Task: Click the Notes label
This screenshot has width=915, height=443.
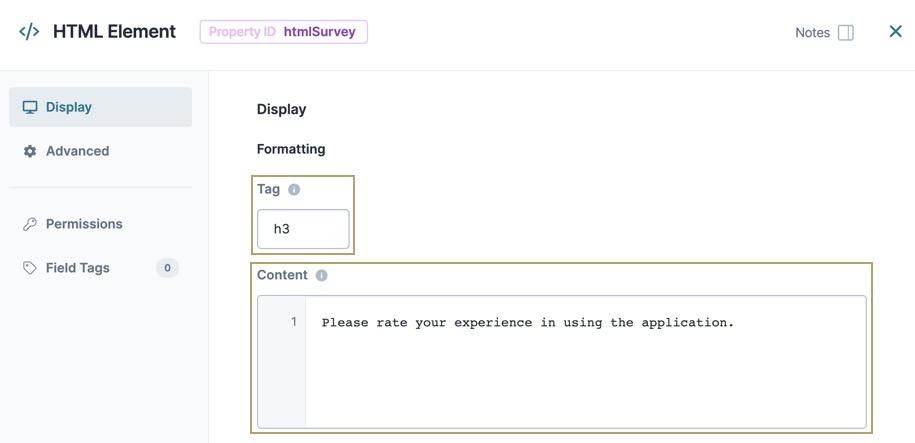Action: tap(812, 33)
